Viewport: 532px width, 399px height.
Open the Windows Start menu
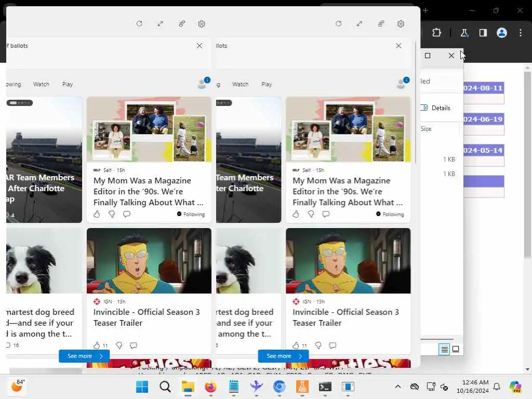[x=142, y=387]
